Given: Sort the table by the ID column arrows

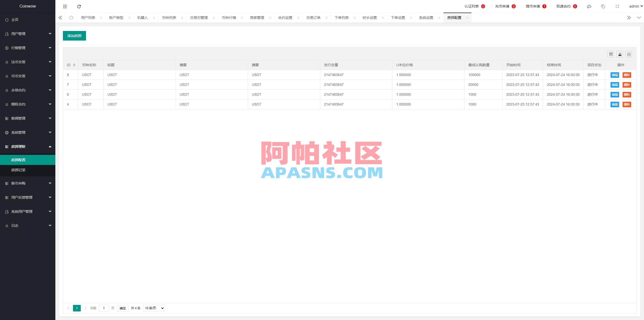Looking at the screenshot, I should pos(74,65).
